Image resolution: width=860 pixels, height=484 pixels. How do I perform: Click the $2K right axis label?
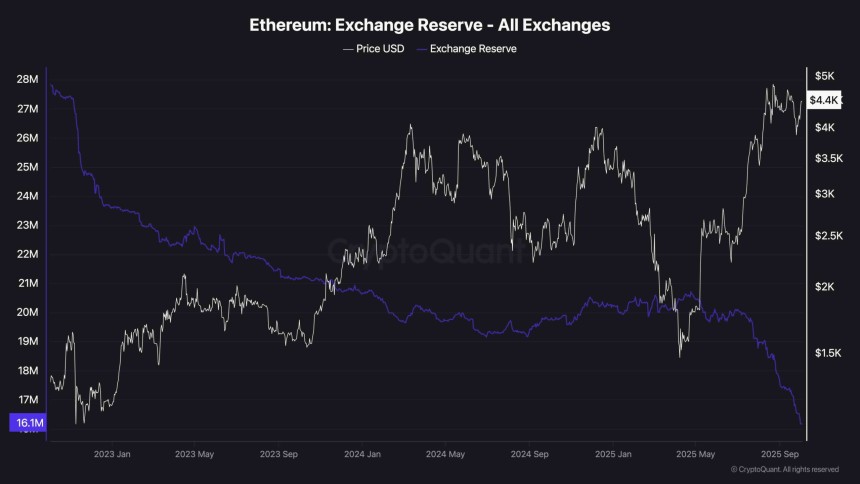click(824, 287)
